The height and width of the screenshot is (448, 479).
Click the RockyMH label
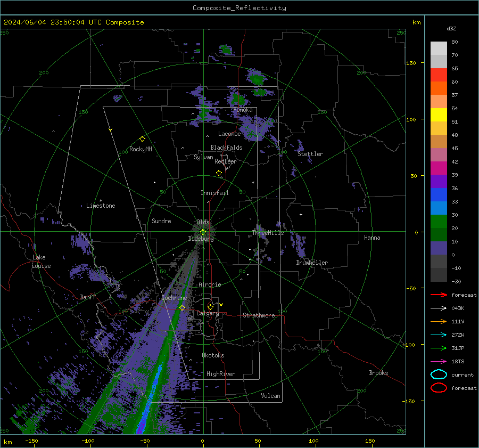[x=141, y=149]
